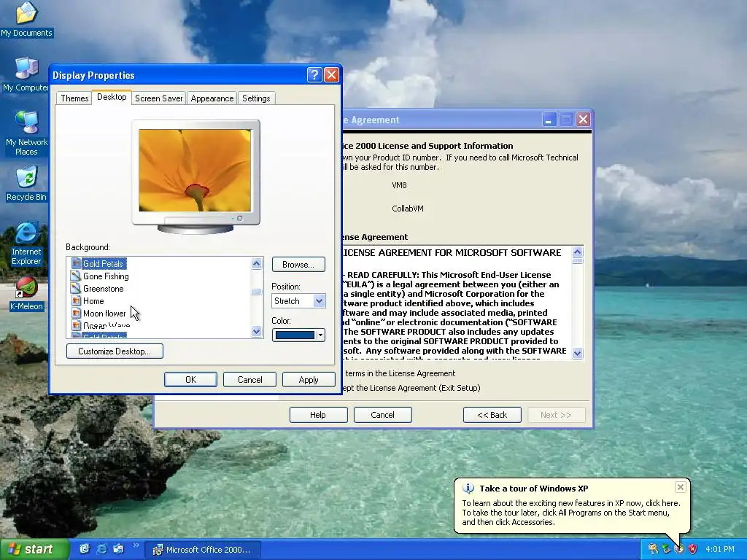Select the Recycle Bin desktop icon
This screenshot has width=747, height=560.
26,184
